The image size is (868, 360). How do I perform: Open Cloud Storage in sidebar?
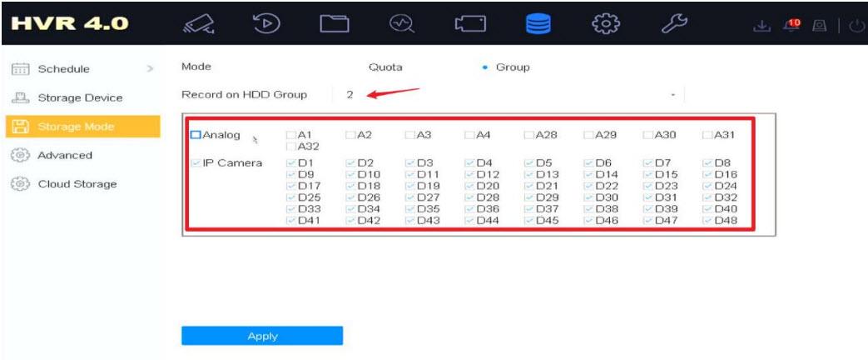[77, 184]
